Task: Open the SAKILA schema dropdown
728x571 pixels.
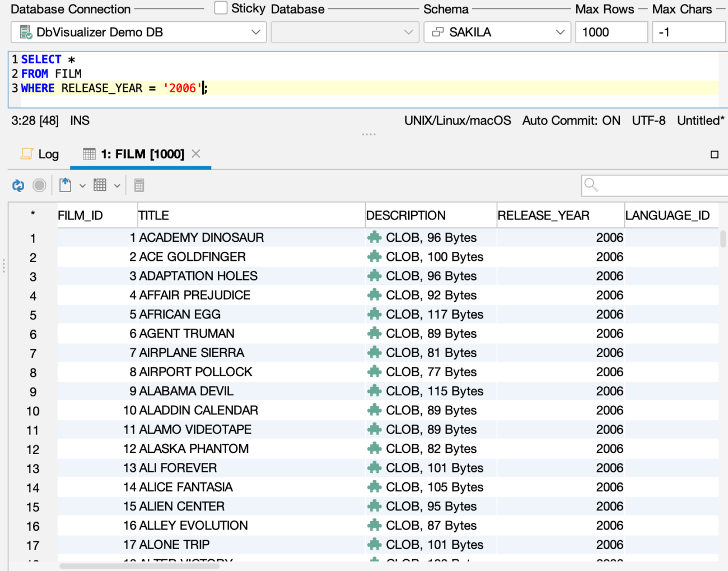Action: pos(560,32)
